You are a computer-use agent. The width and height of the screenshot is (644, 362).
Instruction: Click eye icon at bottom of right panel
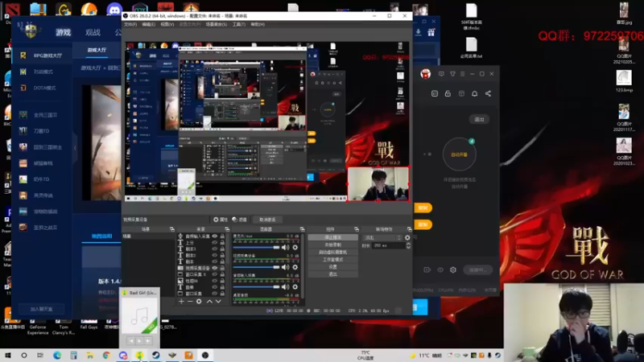coord(440,270)
